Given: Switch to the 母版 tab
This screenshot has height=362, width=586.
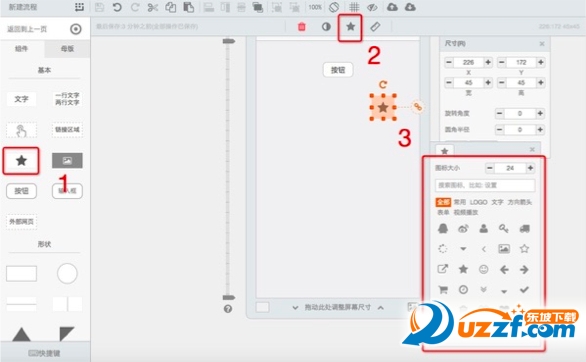Looking at the screenshot, I should point(67,49).
